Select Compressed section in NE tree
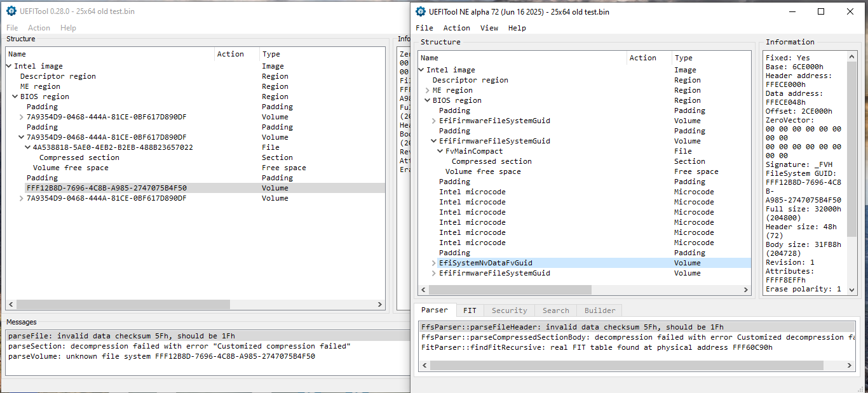This screenshot has height=393, width=868. [491, 161]
